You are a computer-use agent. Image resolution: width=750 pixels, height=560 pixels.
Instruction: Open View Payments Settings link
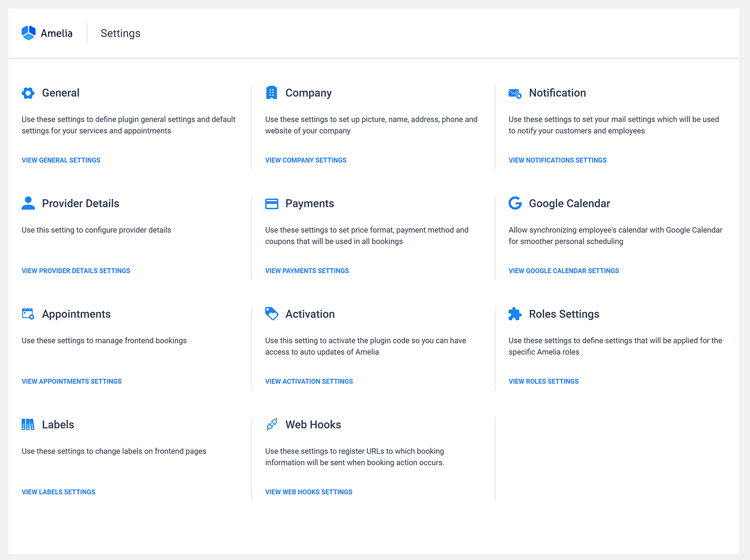tap(307, 271)
